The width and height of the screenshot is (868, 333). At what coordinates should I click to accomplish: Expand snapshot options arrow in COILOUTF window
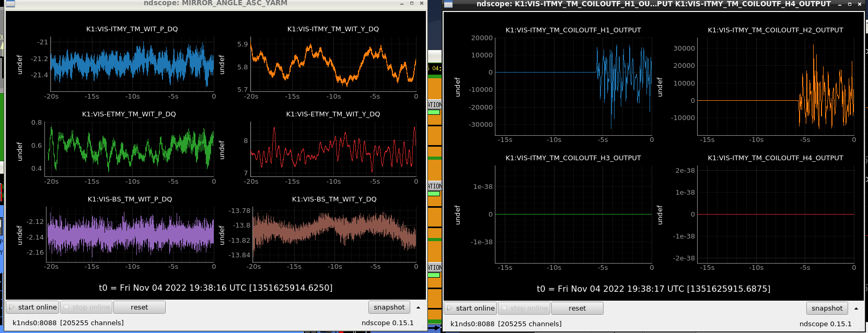point(856,308)
